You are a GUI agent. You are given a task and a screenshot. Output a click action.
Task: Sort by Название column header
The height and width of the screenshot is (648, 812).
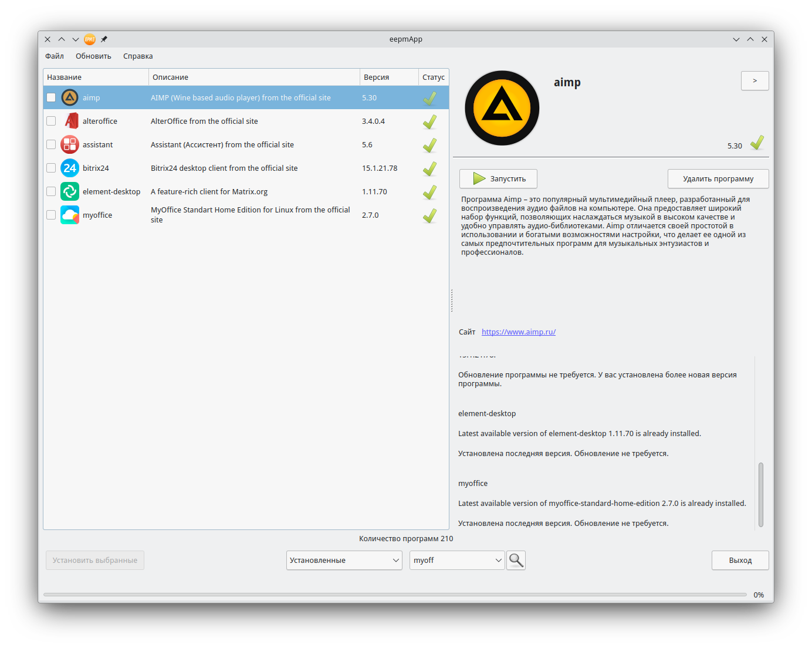[96, 77]
